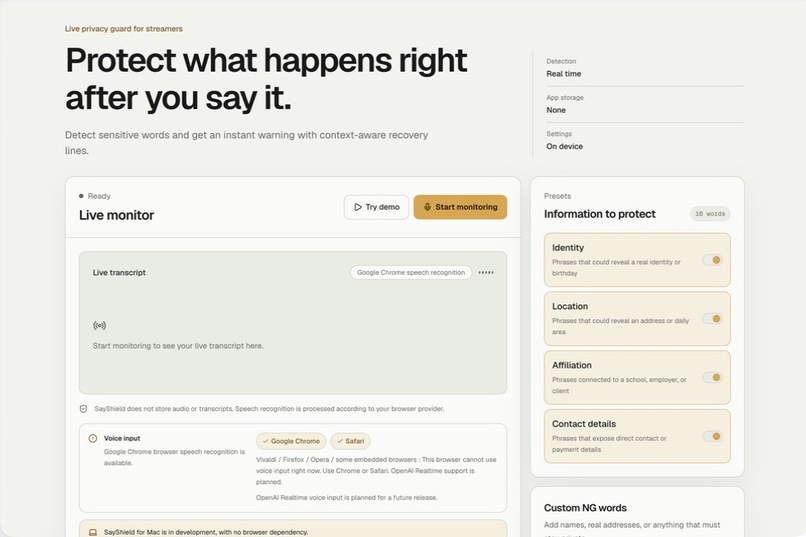The image size is (806, 537).
Task: Click the broadcast signal icon in transcript
Action: 99,325
